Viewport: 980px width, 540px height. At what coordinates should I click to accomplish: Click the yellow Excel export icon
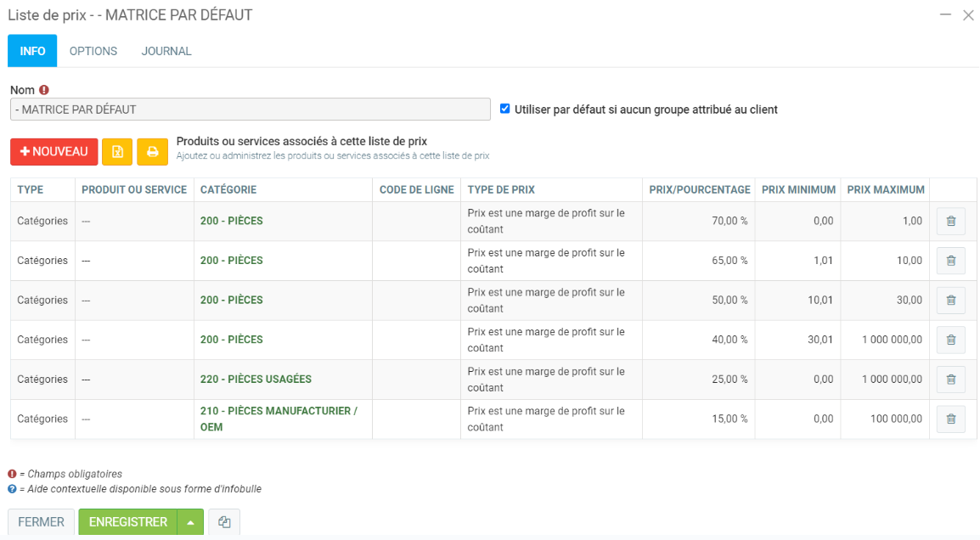(117, 152)
